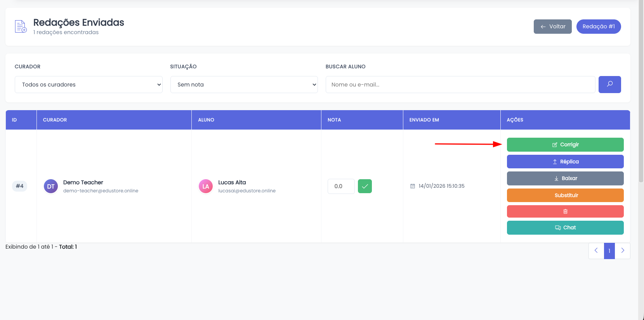Click the Corrigir button
The image size is (644, 320).
coord(565,145)
